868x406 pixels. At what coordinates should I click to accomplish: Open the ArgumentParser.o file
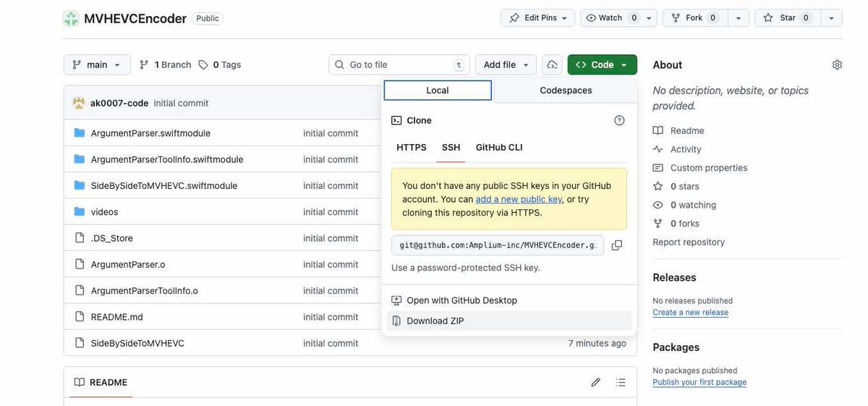(128, 264)
